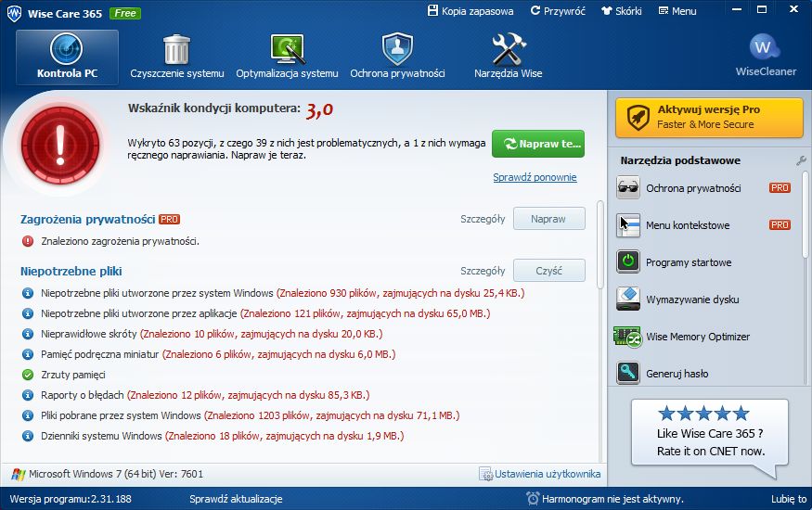
Task: Click the alarm clock schedule icon
Action: pyautogui.click(x=533, y=499)
